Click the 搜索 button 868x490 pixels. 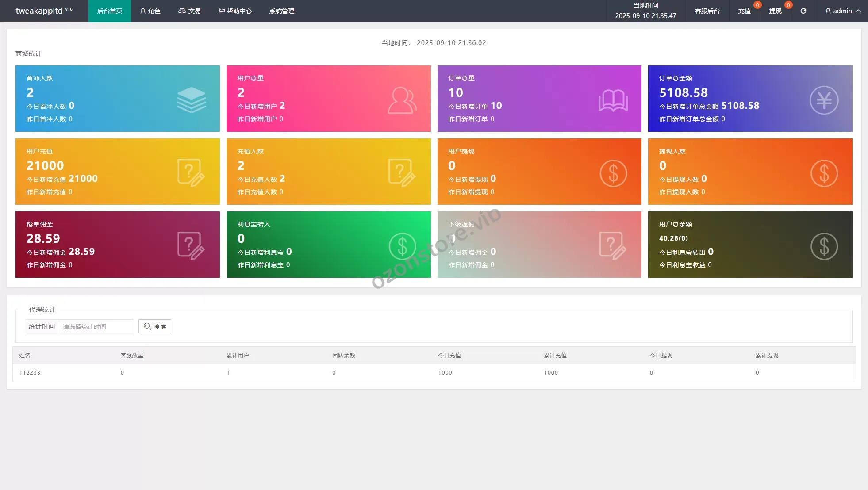point(155,326)
